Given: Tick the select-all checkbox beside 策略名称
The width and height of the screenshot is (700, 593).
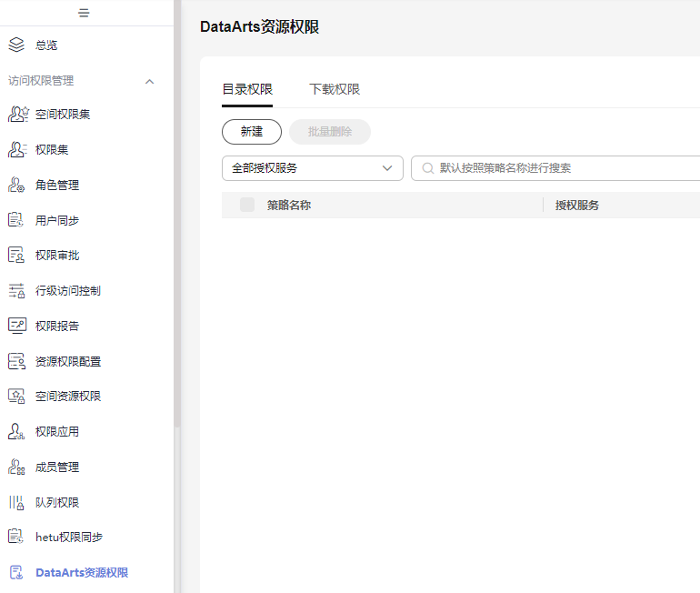Looking at the screenshot, I should point(247,205).
